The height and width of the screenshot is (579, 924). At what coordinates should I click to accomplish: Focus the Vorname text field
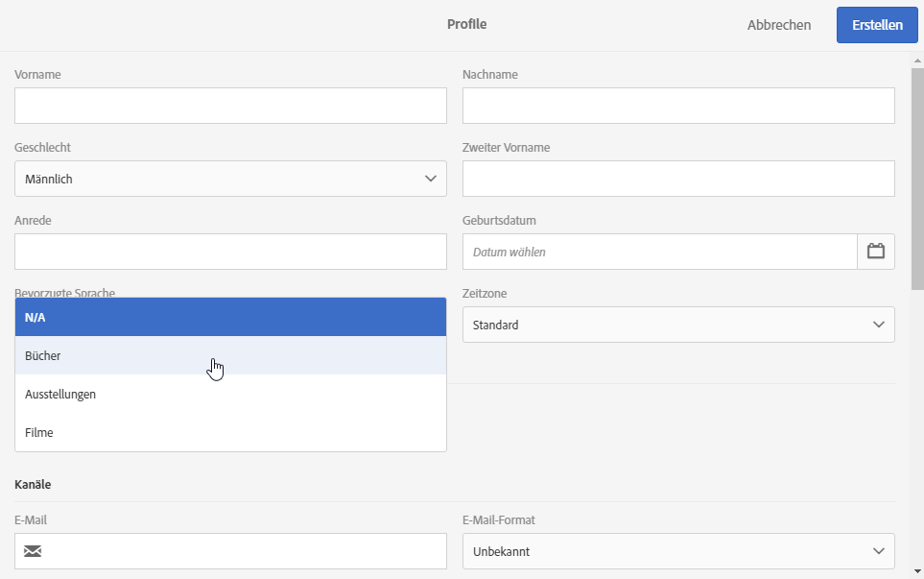pyautogui.click(x=230, y=106)
